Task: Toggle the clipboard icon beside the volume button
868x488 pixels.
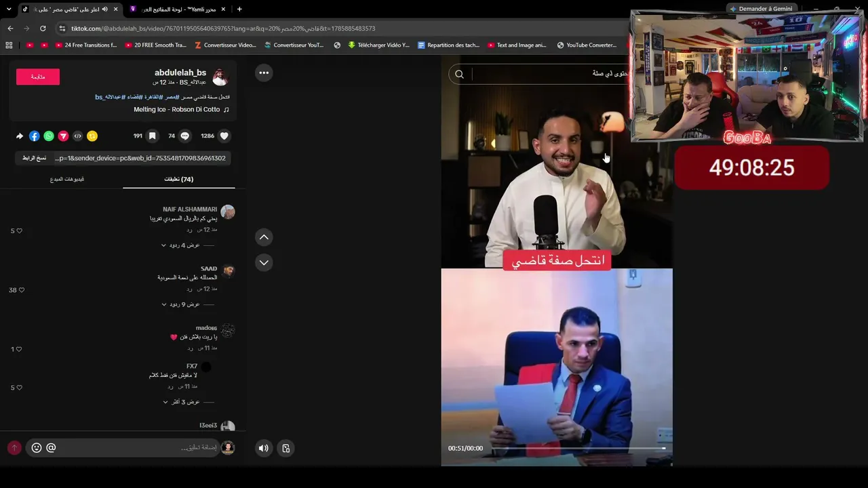Action: coord(286,448)
